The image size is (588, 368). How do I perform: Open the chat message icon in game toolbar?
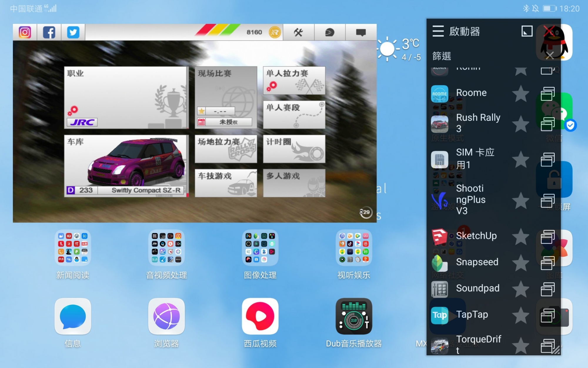point(361,32)
